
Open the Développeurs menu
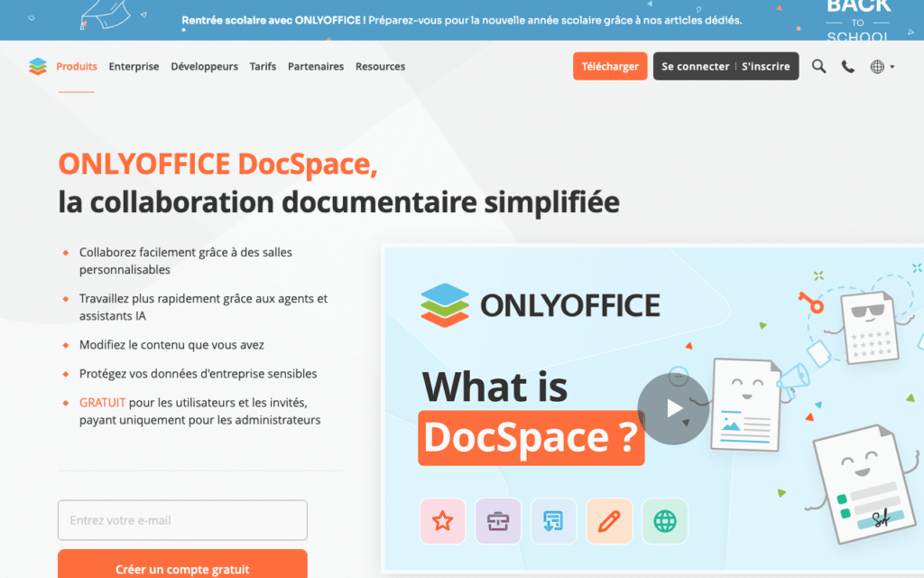pyautogui.click(x=205, y=66)
